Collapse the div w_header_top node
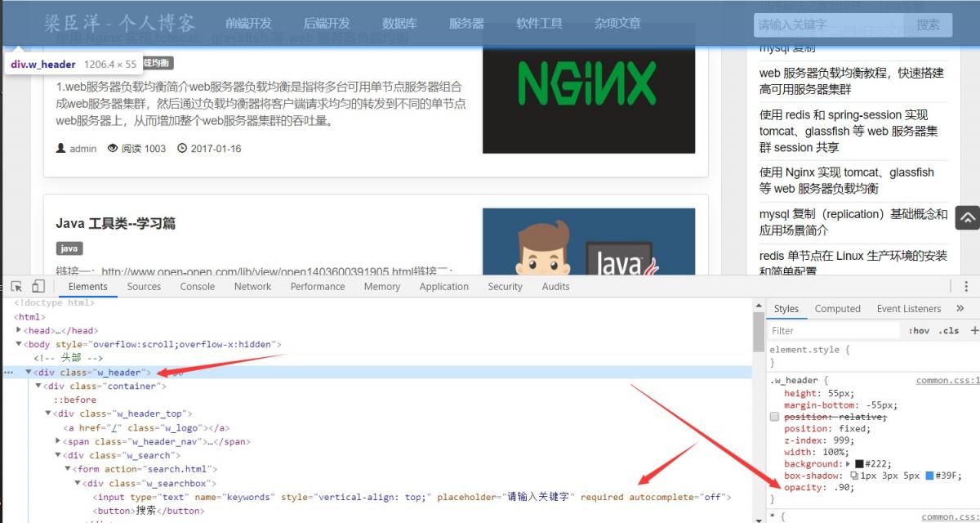This screenshot has width=980, height=523. coord(48,413)
